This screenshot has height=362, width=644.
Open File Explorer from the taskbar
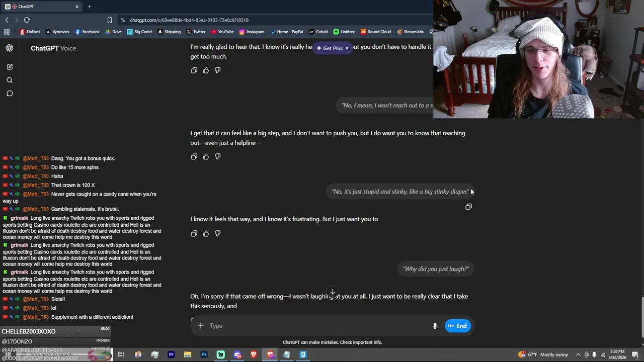tap(188, 354)
